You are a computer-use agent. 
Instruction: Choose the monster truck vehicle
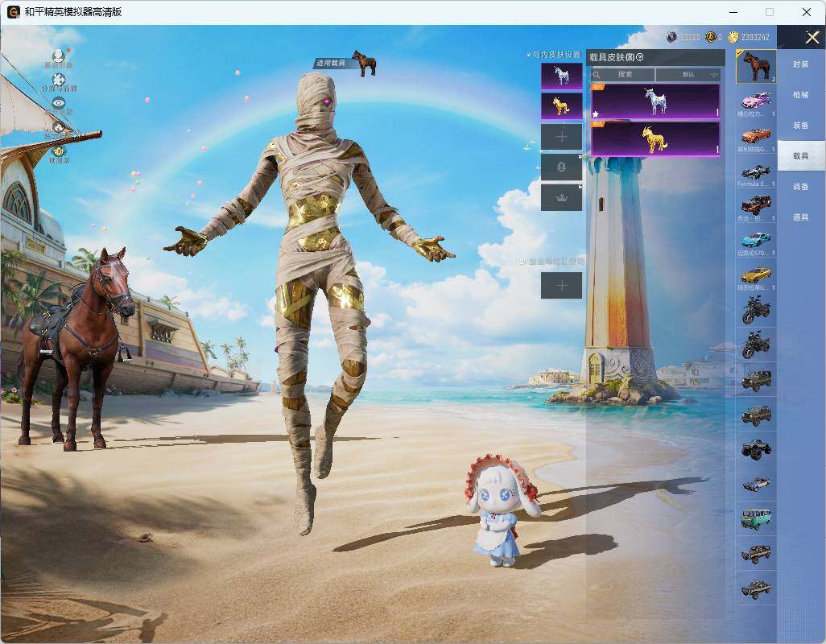click(x=756, y=449)
